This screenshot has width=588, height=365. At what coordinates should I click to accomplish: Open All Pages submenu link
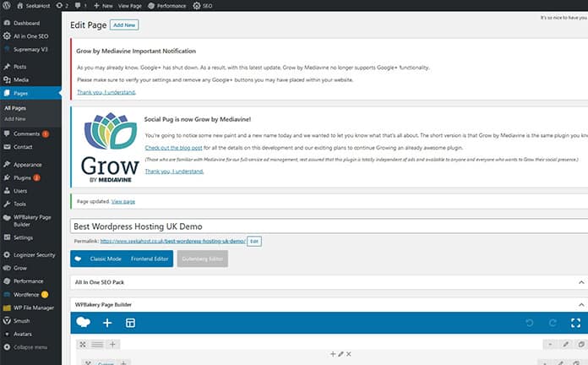[x=15, y=108]
